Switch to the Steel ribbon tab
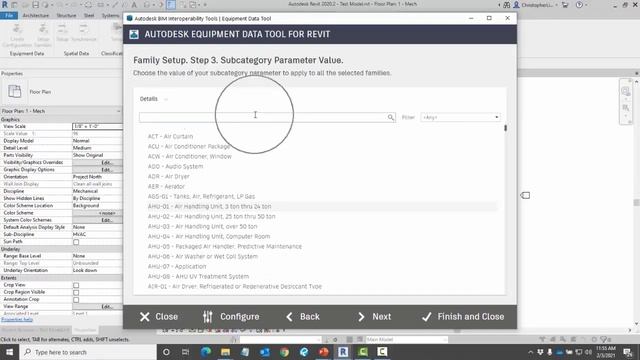640x360 pixels. tap(89, 16)
